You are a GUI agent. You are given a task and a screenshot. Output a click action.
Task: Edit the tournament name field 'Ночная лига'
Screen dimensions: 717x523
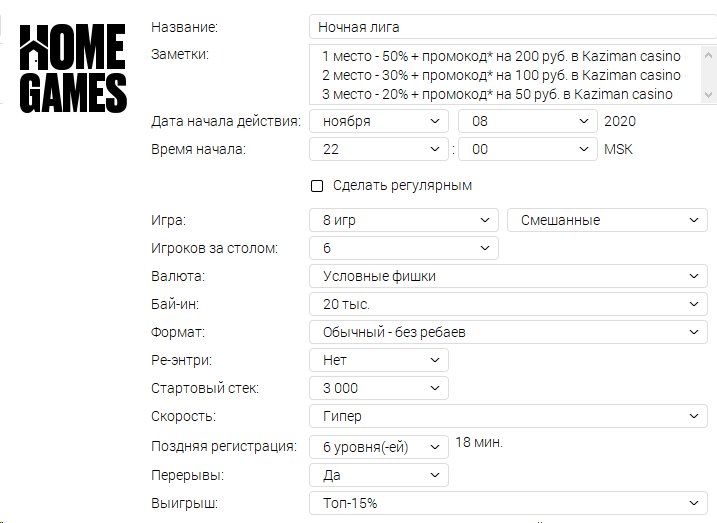click(513, 27)
